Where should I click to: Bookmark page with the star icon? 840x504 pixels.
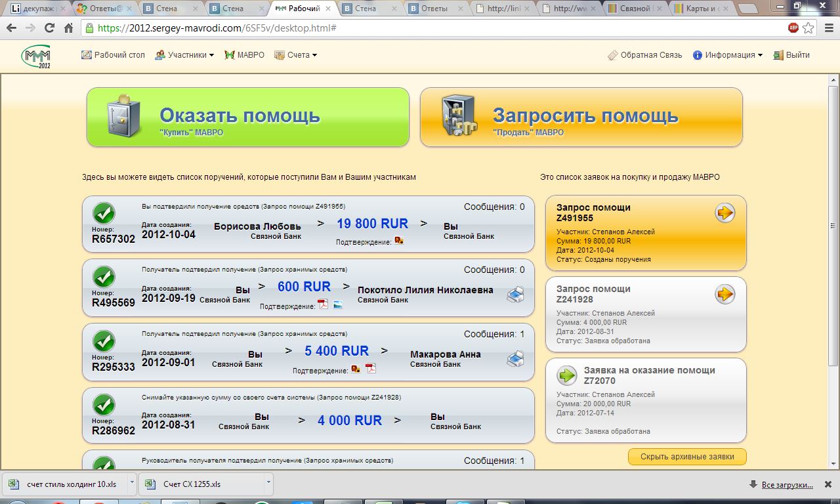tap(808, 28)
